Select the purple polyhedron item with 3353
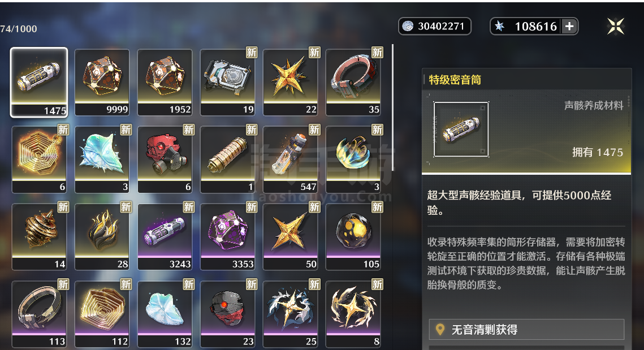644x350 pixels. [x=227, y=236]
